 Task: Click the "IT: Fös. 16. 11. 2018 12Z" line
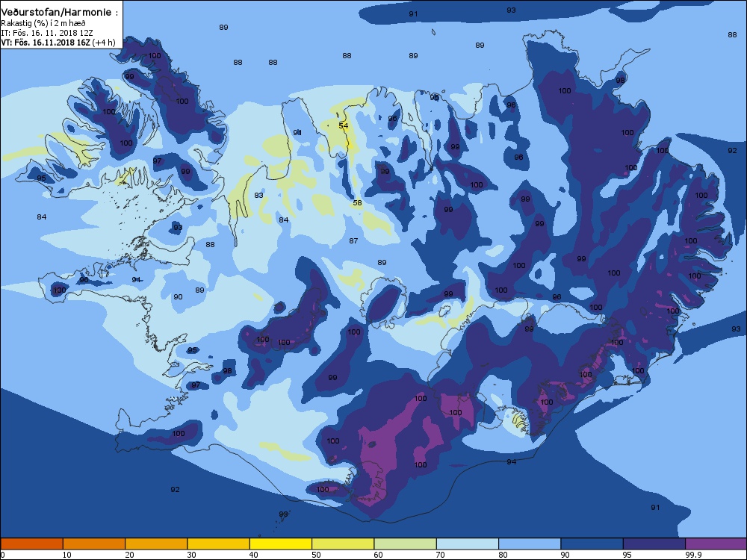[47, 33]
